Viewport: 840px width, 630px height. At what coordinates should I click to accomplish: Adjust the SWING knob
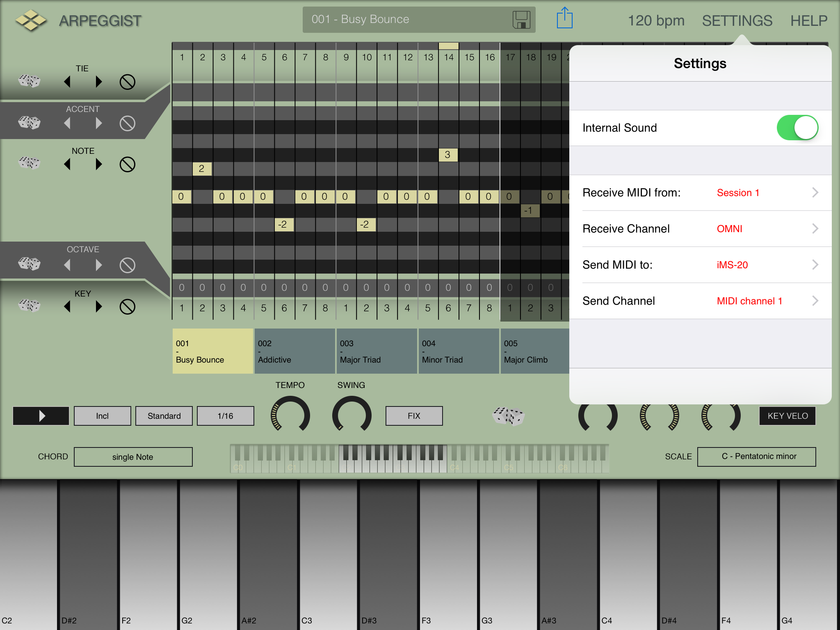[352, 414]
